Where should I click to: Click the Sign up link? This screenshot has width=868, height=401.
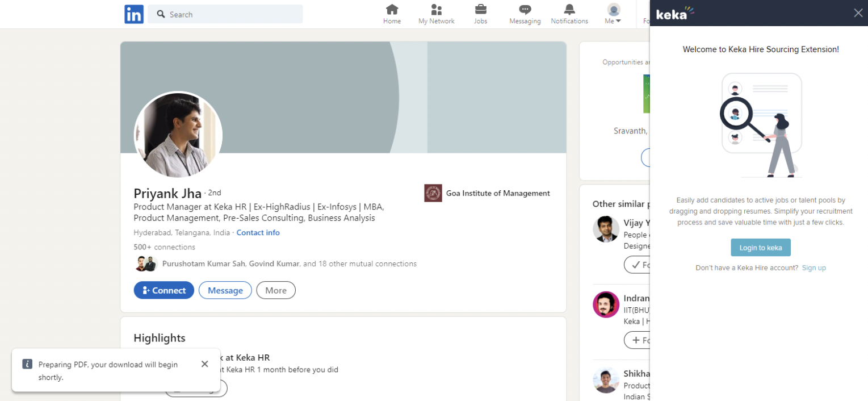click(814, 268)
